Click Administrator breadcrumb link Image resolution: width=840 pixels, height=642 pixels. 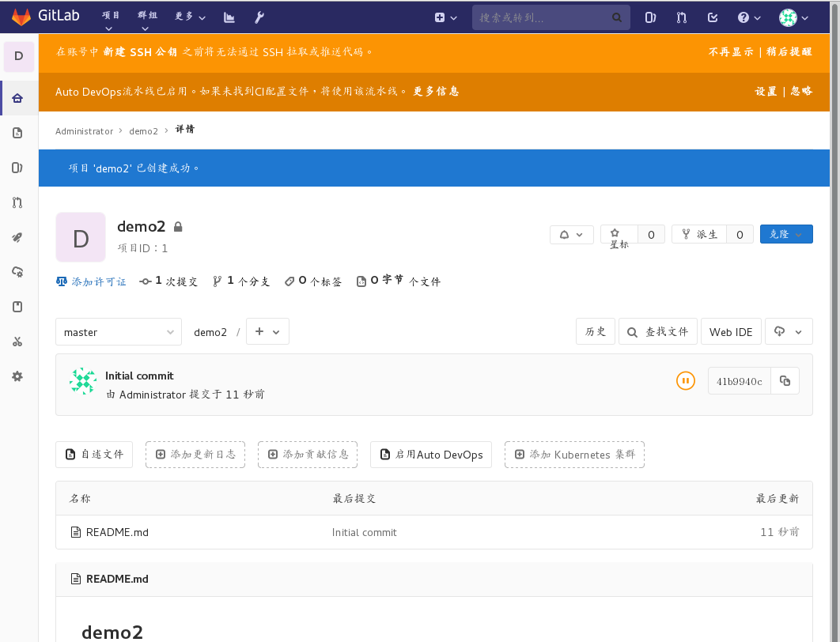tap(84, 131)
